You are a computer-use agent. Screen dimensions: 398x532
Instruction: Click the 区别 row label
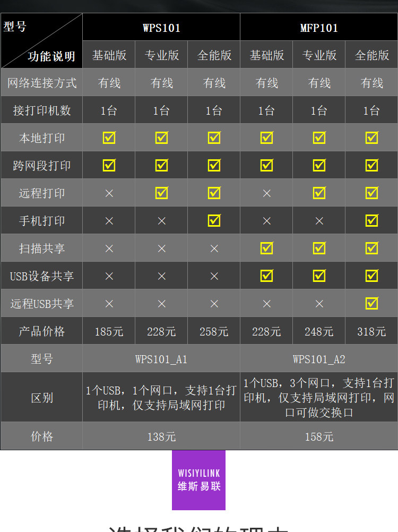click(42, 398)
